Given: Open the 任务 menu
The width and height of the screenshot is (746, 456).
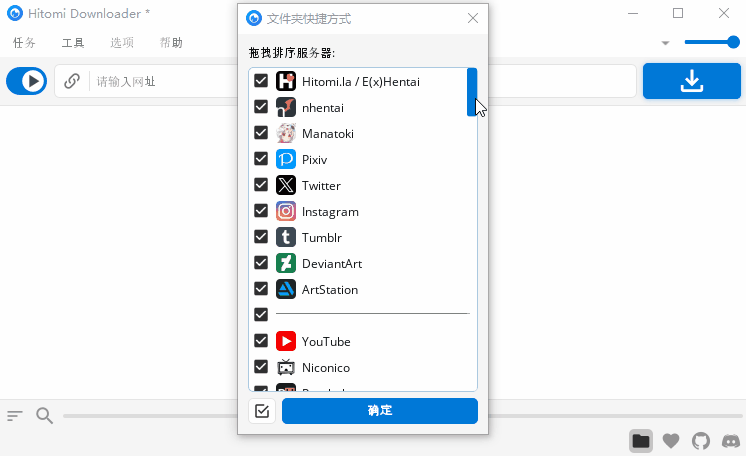Looking at the screenshot, I should [x=24, y=43].
